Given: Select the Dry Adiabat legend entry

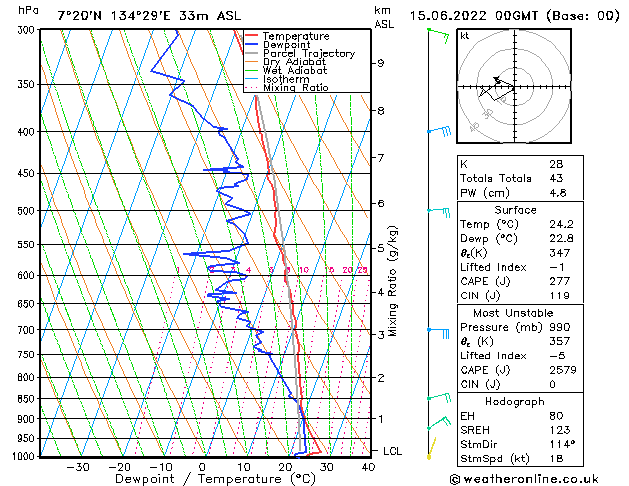Looking at the screenshot, I should point(285,62).
